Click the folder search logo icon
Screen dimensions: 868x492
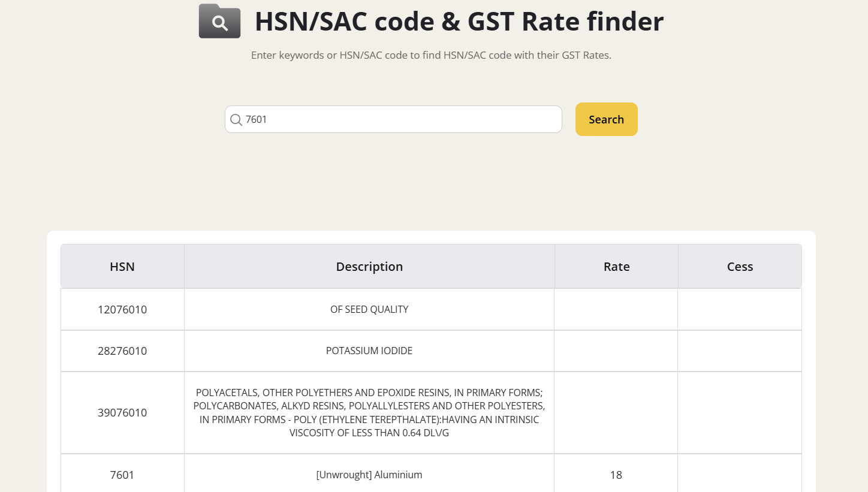pyautogui.click(x=219, y=22)
